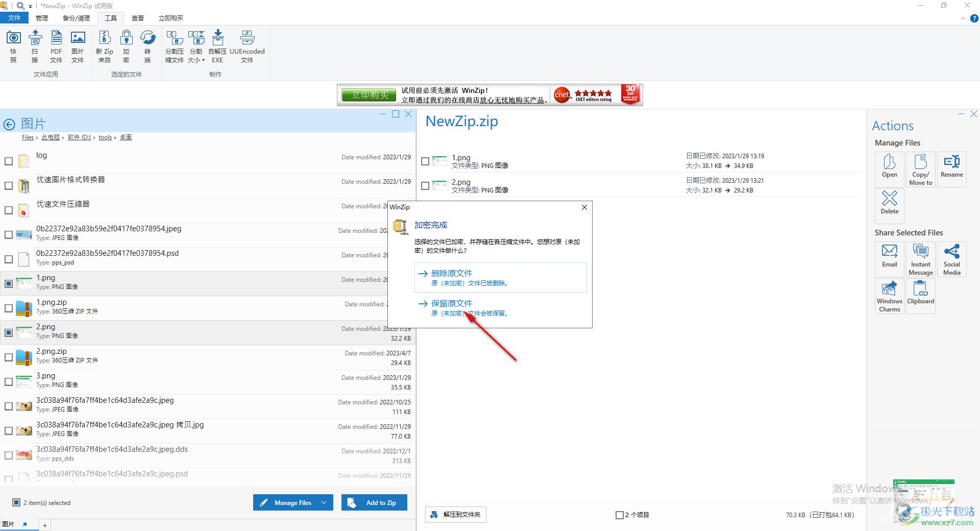Click the 转换 convert icon
The image size is (980, 531).
click(148, 46)
